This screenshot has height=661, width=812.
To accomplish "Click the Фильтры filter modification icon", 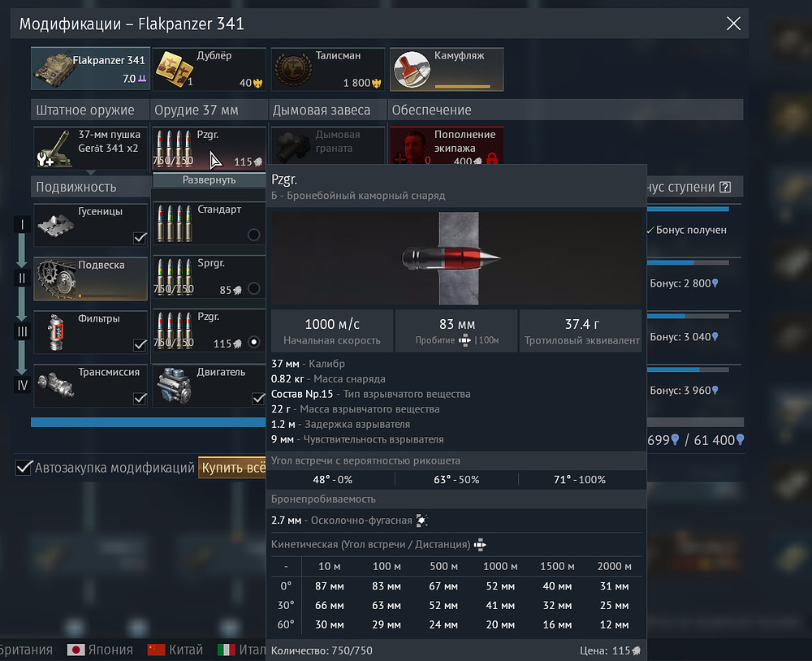I will click(55, 332).
